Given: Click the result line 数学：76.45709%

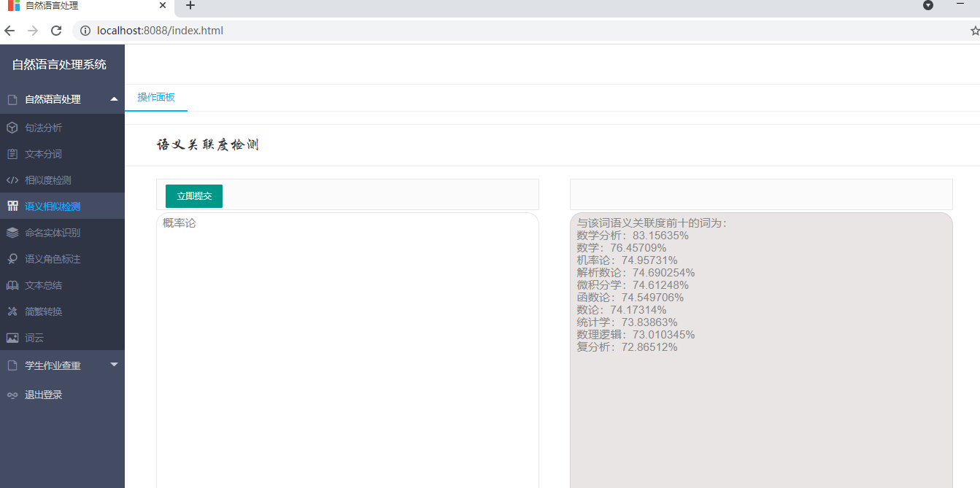Looking at the screenshot, I should 622,248.
